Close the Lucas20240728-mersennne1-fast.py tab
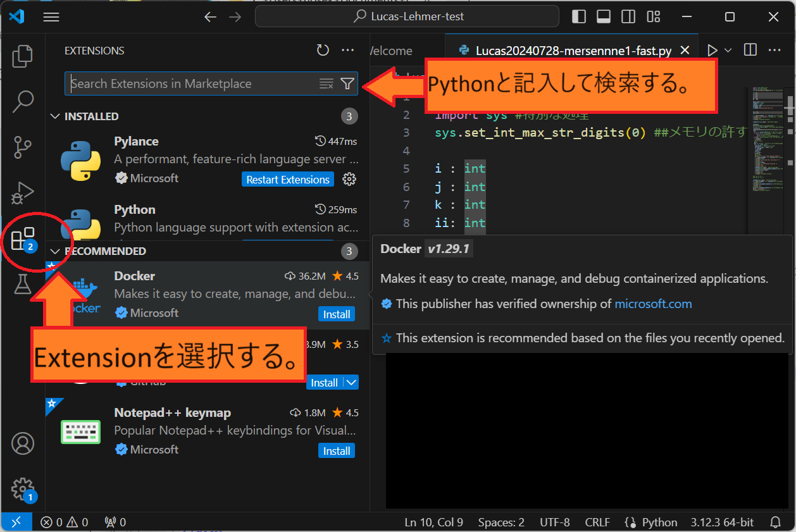Viewport: 796px width, 532px height. coord(684,51)
